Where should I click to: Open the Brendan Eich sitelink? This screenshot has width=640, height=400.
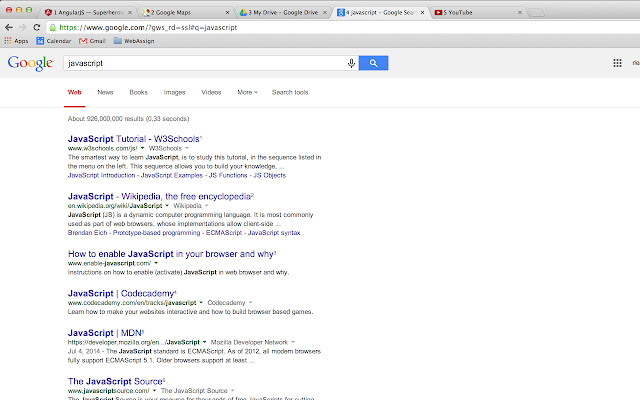[87, 233]
